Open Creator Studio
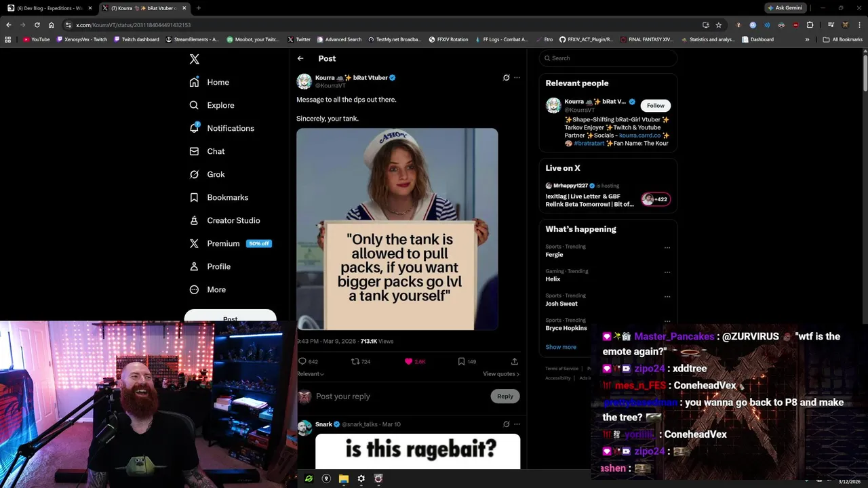The height and width of the screenshot is (488, 868). 224,220
